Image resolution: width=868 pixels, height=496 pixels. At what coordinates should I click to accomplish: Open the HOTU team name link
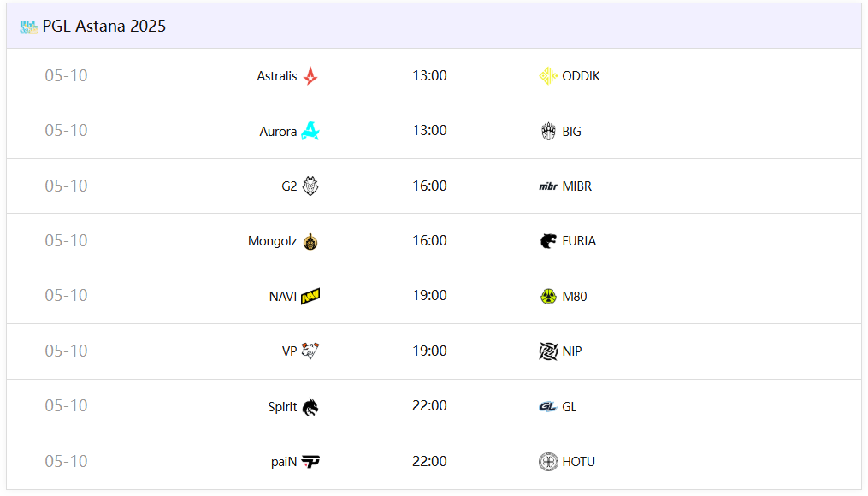tap(578, 462)
